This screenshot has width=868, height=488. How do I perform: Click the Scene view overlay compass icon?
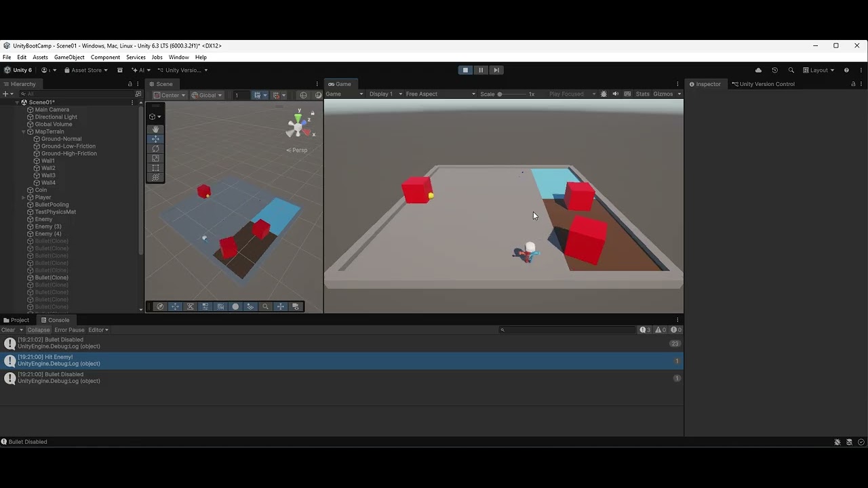(160, 306)
